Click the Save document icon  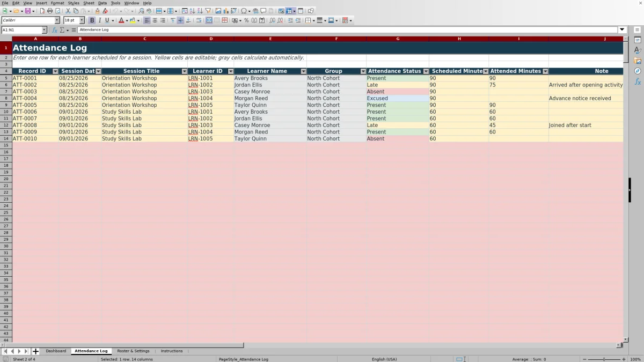pyautogui.click(x=28, y=11)
